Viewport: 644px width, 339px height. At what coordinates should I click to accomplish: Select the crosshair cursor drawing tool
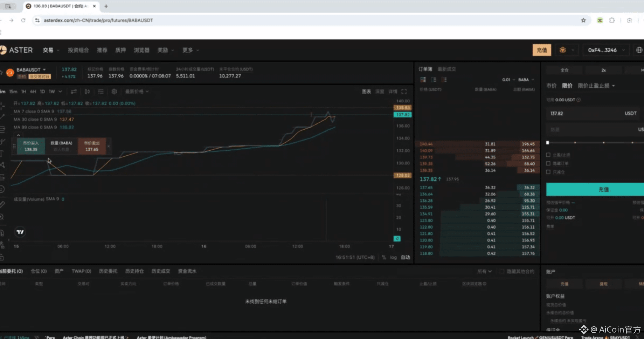[x=2, y=106]
